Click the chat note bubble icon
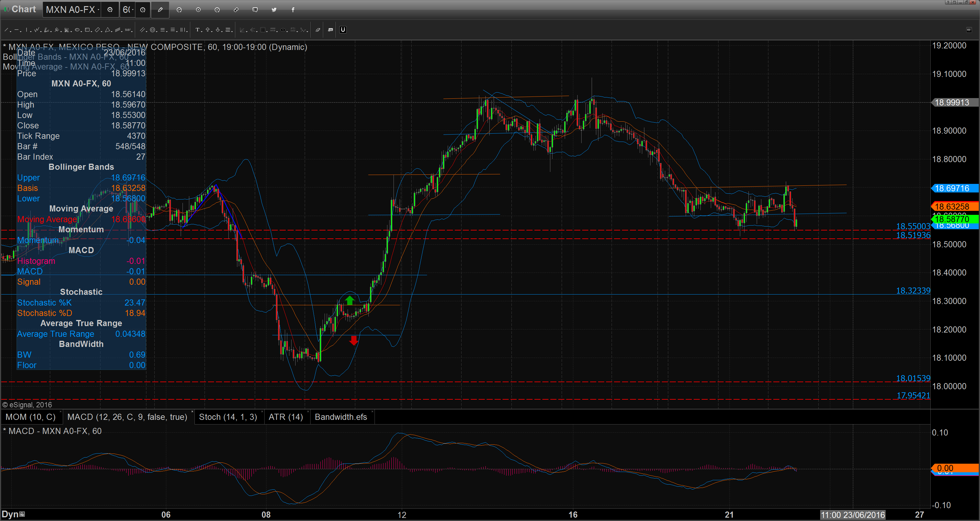Screen dimensions: 980x521 255,10
